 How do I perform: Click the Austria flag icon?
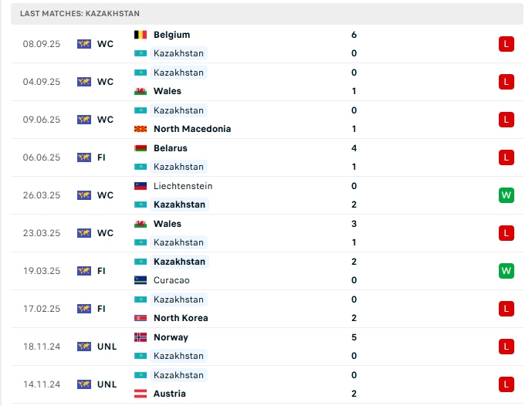point(141,394)
